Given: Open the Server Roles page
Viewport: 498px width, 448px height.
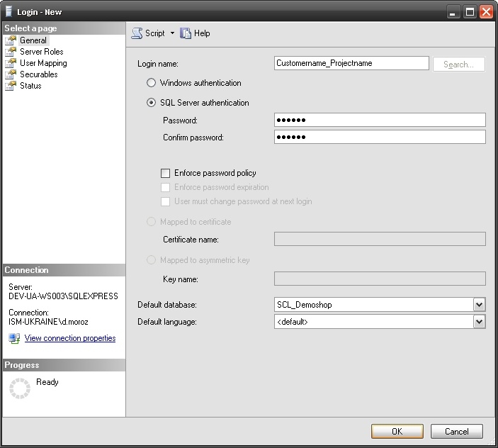Looking at the screenshot, I should coord(42,52).
